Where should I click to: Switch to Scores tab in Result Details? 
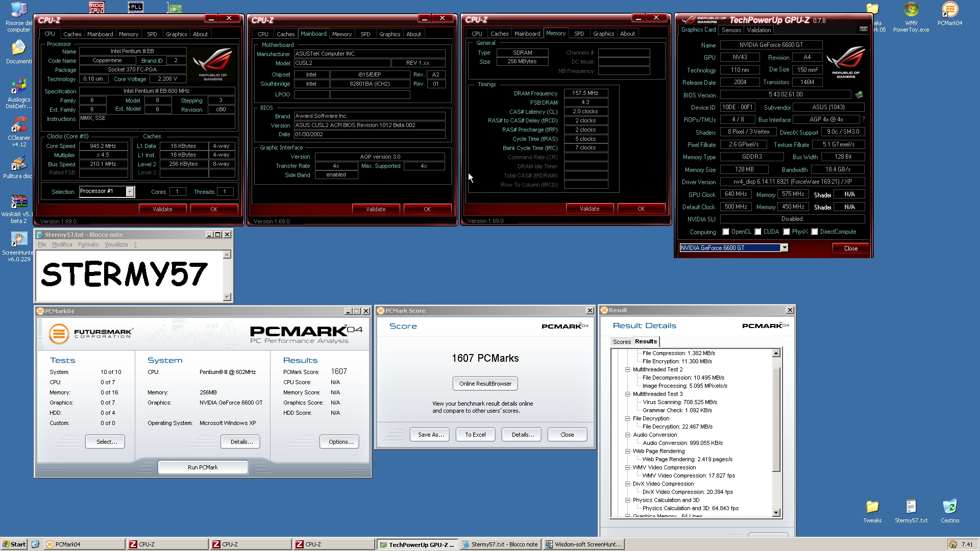[x=622, y=342]
